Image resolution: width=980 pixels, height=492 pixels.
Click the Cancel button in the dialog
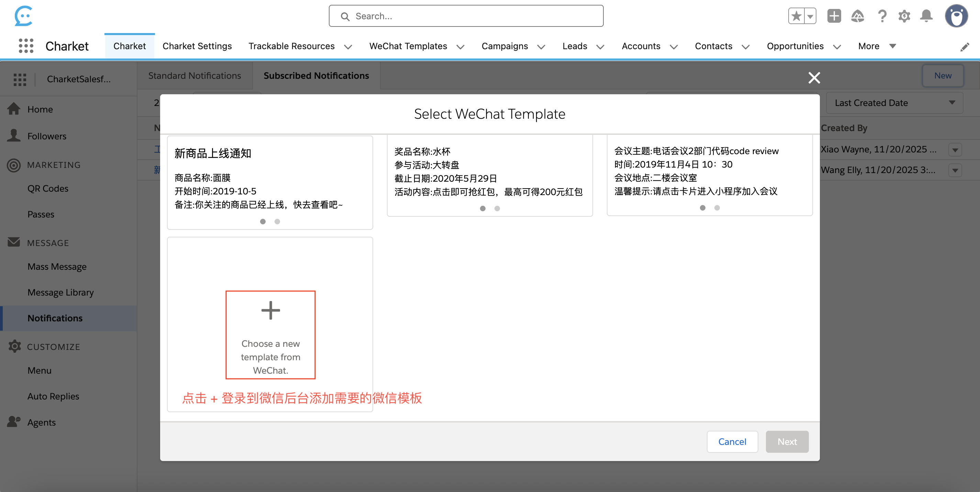point(732,441)
